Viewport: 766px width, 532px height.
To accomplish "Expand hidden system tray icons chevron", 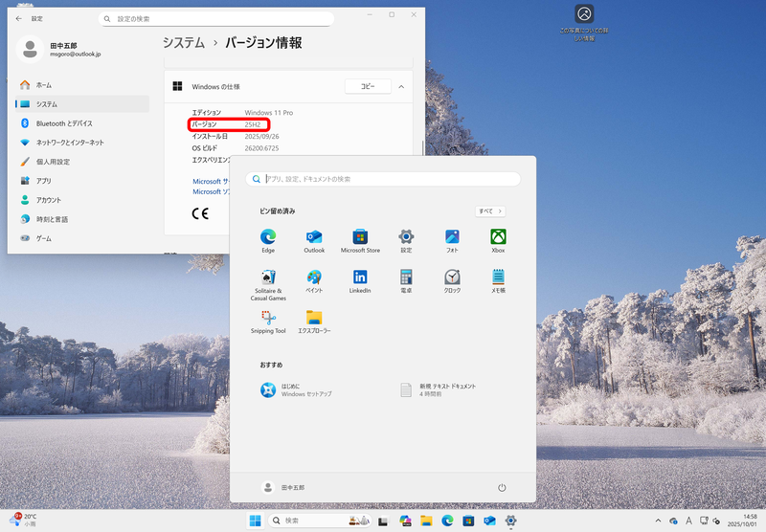I will point(658,521).
